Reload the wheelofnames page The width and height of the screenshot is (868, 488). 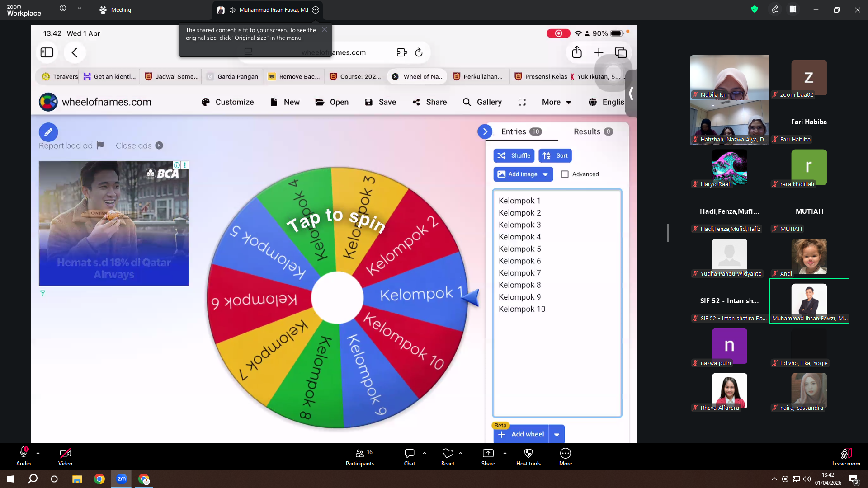(419, 52)
